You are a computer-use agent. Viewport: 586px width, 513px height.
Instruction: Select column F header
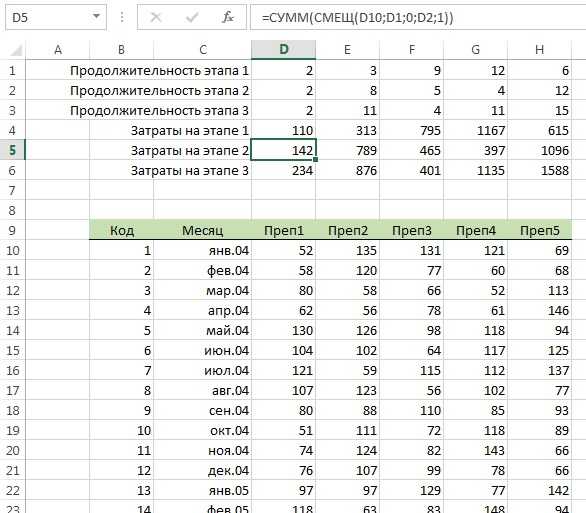[411, 50]
